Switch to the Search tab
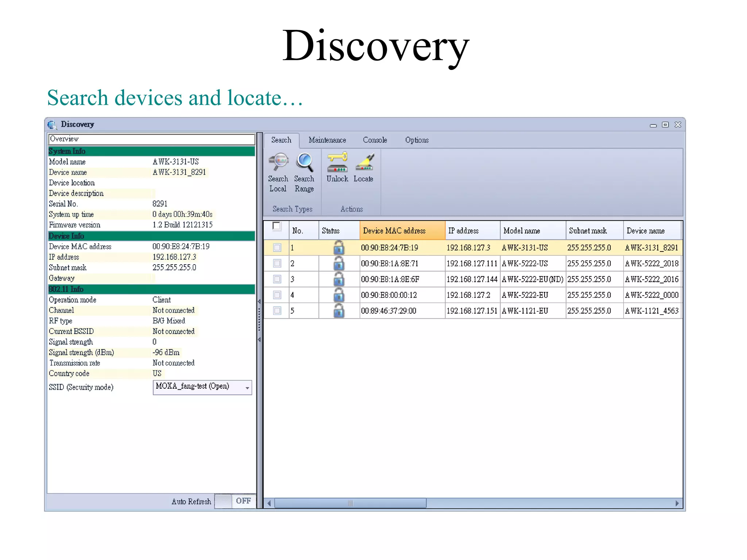 281,140
